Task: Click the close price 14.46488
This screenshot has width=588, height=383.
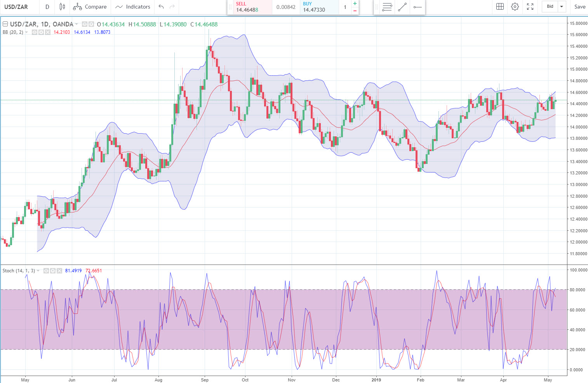Action: click(x=206, y=24)
